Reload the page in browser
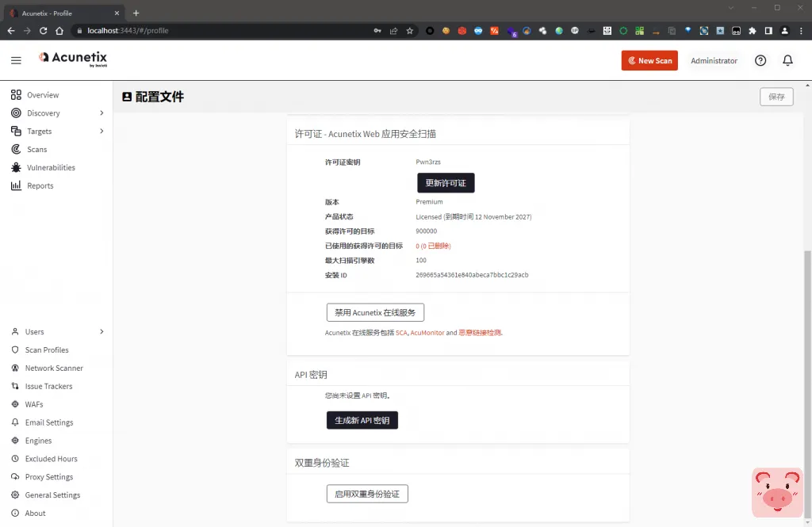The width and height of the screenshot is (812, 527). 44,31
